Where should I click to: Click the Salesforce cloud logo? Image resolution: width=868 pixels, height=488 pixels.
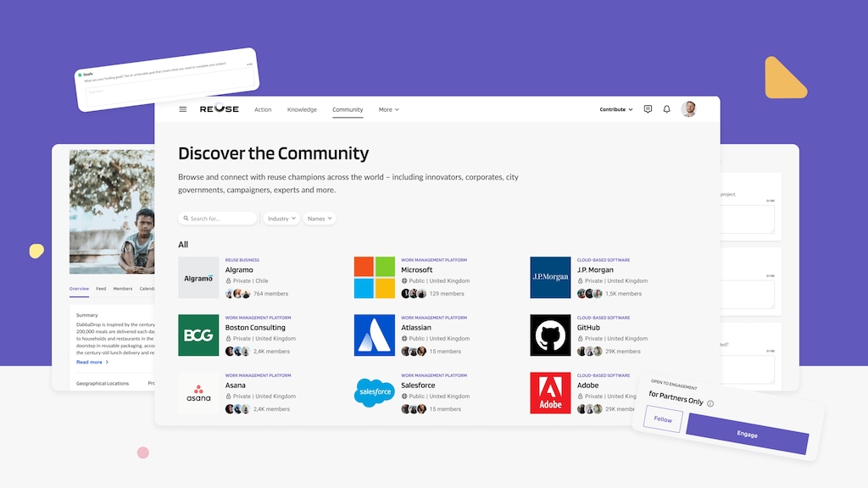(374, 393)
